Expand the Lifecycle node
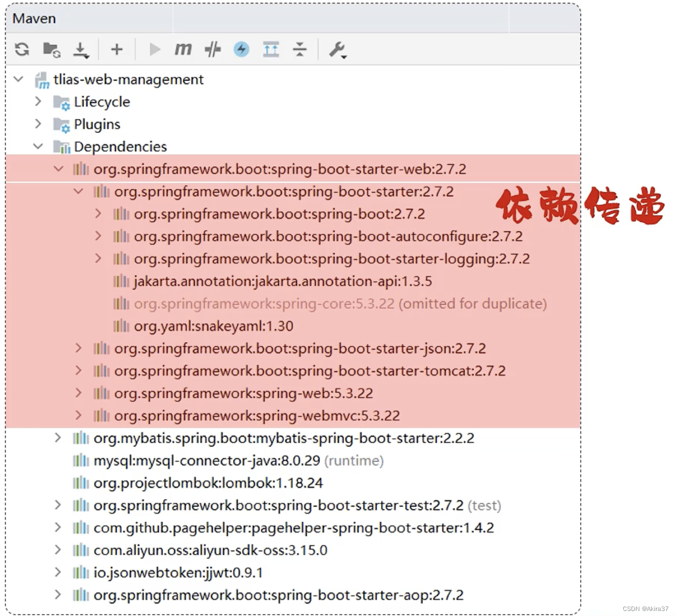Screen dimensions: 676x616 pos(38,101)
